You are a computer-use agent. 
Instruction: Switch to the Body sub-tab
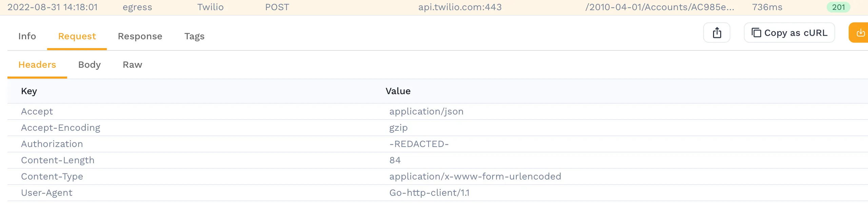[90, 65]
